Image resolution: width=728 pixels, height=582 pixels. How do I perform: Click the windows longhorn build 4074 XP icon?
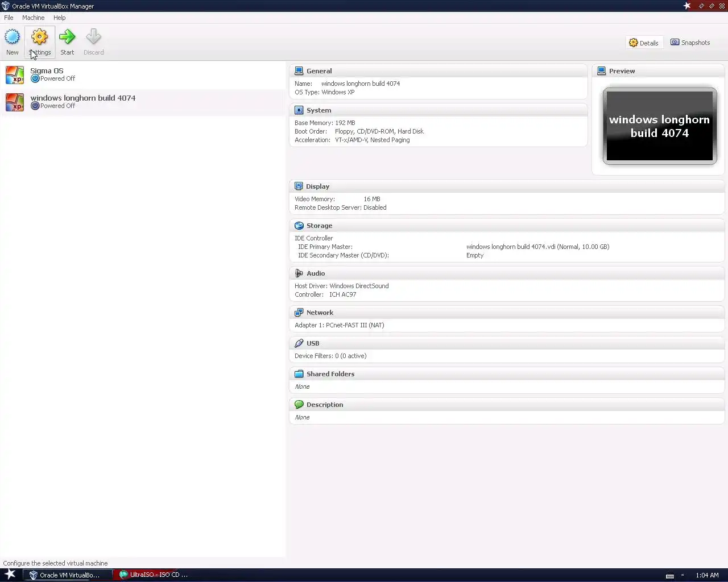pos(15,102)
